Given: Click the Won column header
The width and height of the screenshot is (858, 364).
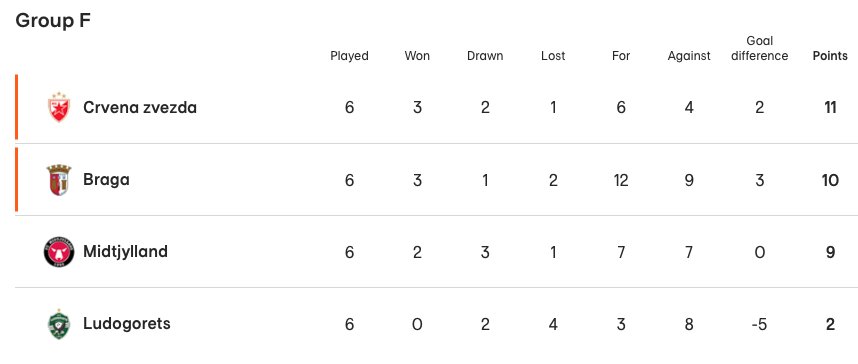Looking at the screenshot, I should click(417, 56).
